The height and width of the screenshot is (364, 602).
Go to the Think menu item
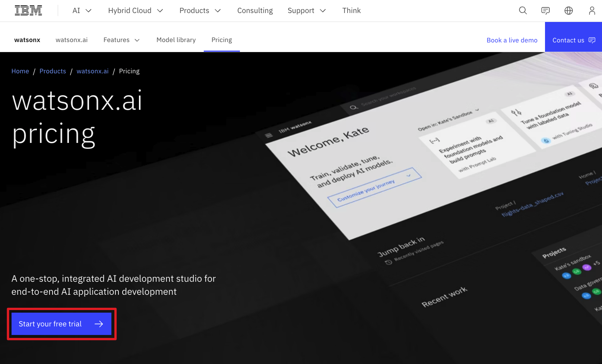351,10
